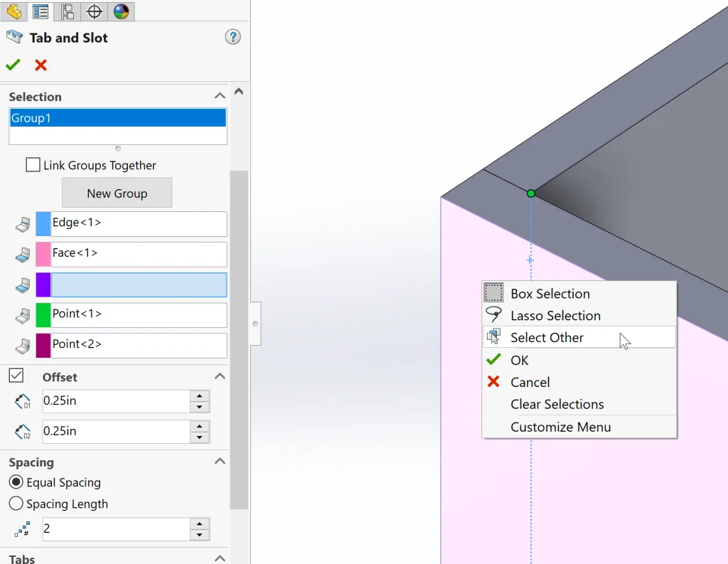The width and height of the screenshot is (728, 564).
Task: Click the New Group button
Action: [117, 193]
